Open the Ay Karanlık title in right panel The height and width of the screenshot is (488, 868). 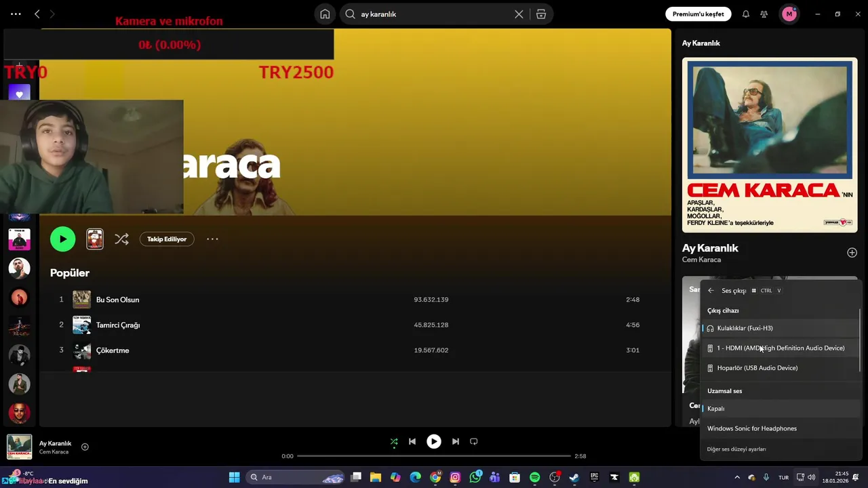click(710, 248)
